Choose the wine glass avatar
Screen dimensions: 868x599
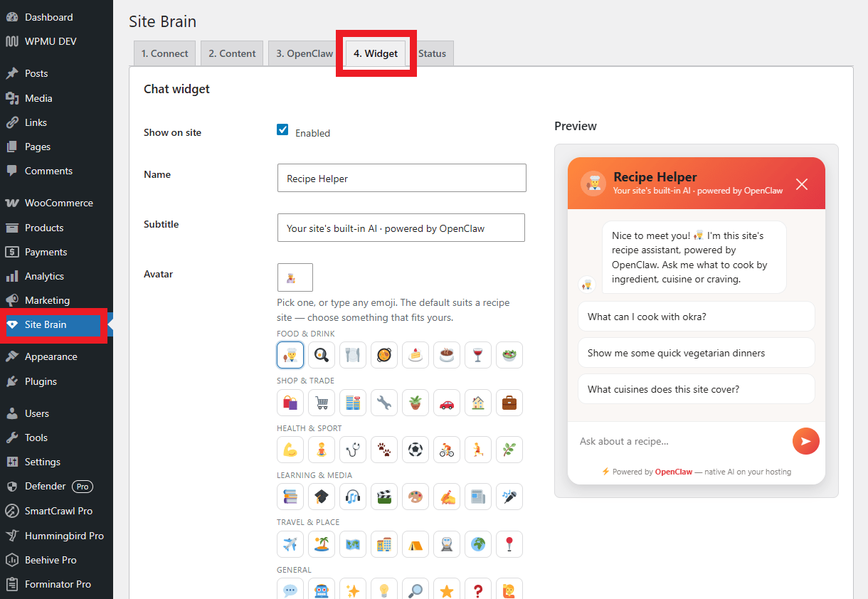(x=478, y=354)
